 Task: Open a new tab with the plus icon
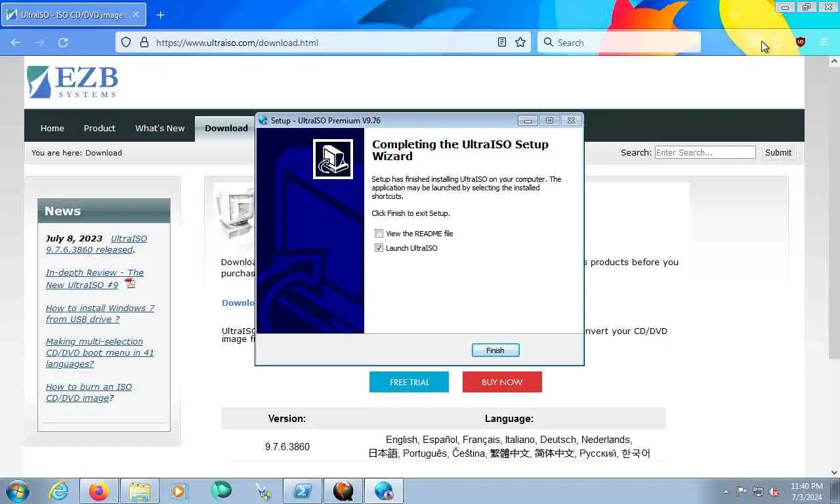pos(160,14)
